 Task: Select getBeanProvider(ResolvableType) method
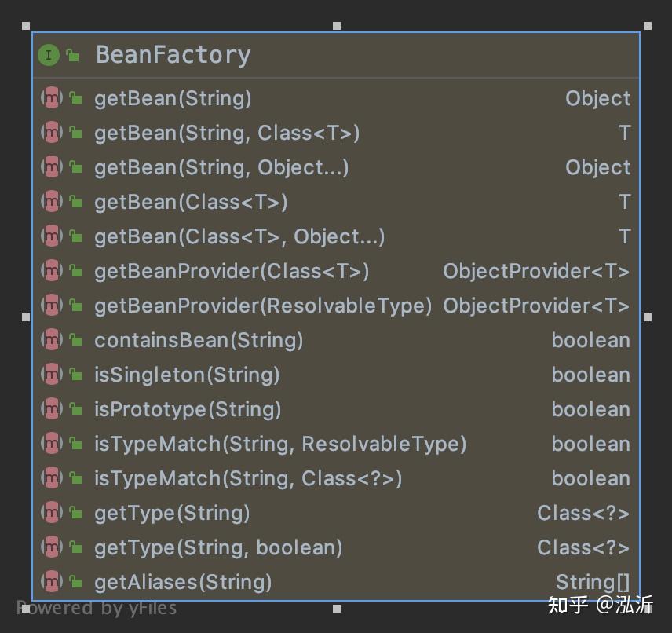coord(263,306)
